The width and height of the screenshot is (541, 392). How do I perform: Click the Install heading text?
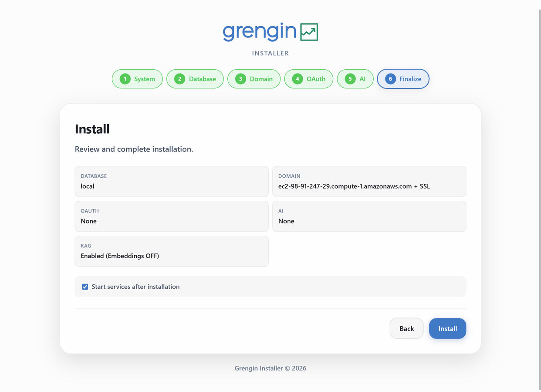92,129
